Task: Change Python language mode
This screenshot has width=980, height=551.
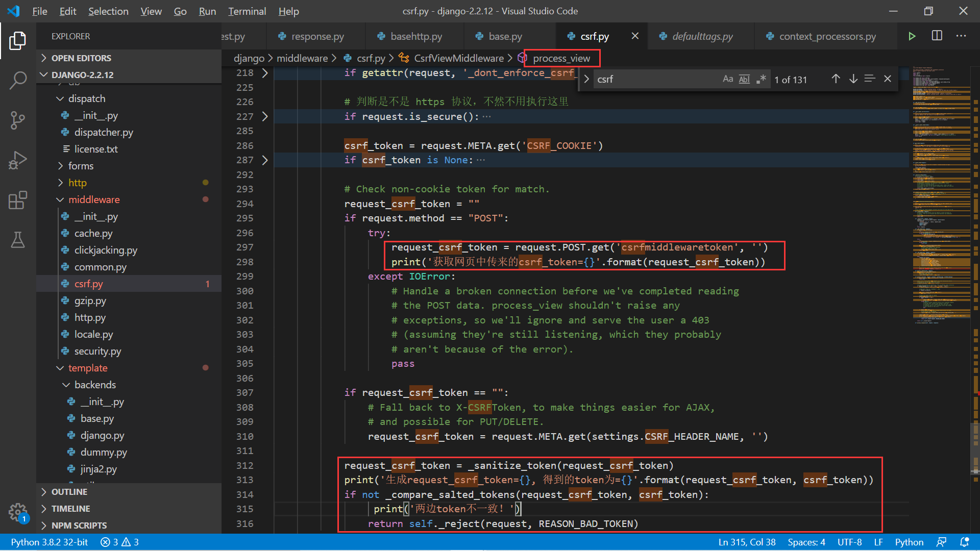Action: pos(909,542)
